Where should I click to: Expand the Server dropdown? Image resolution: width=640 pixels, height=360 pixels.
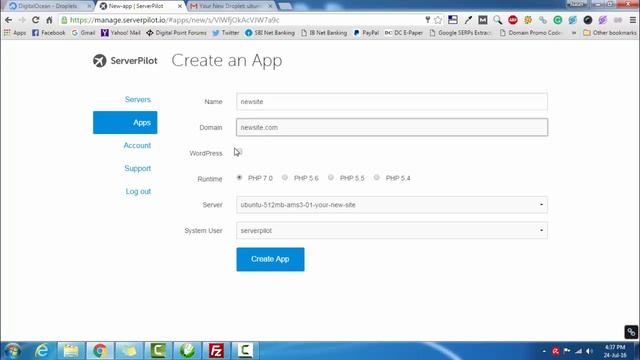click(392, 205)
